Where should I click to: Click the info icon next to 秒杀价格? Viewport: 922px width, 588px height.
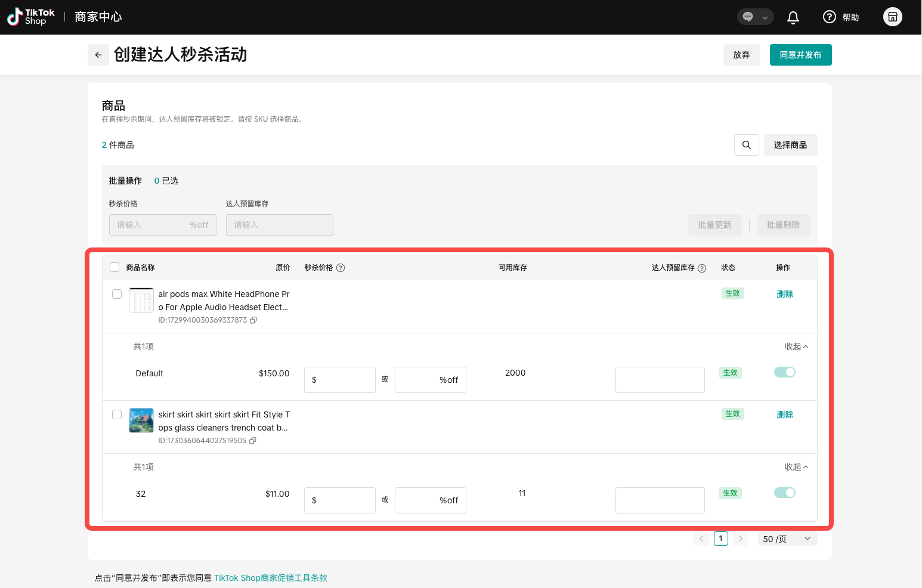(x=341, y=268)
